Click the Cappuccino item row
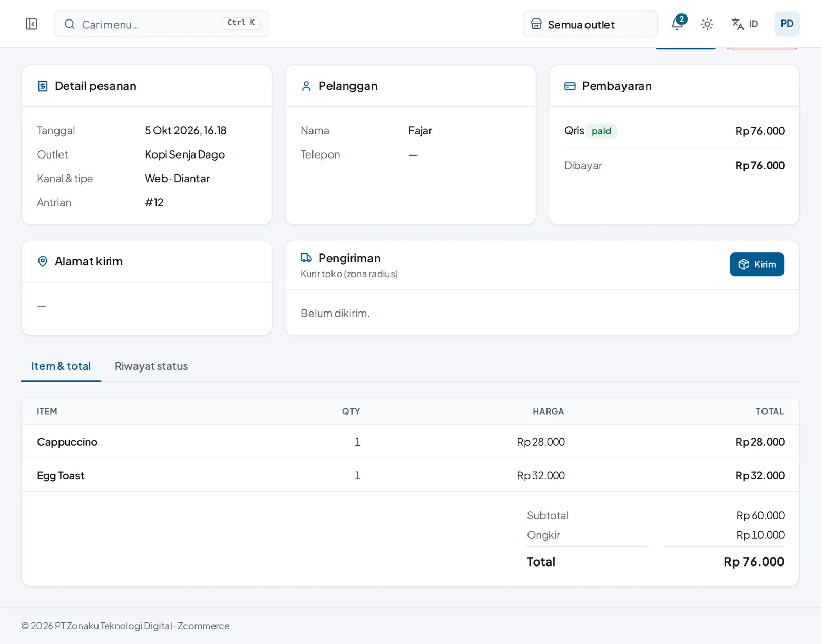 pyautogui.click(x=411, y=442)
